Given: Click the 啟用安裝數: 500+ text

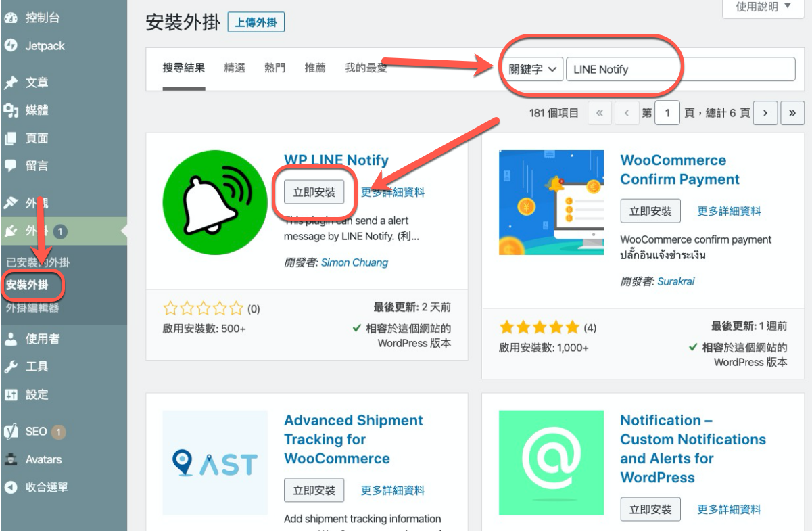Looking at the screenshot, I should (204, 329).
